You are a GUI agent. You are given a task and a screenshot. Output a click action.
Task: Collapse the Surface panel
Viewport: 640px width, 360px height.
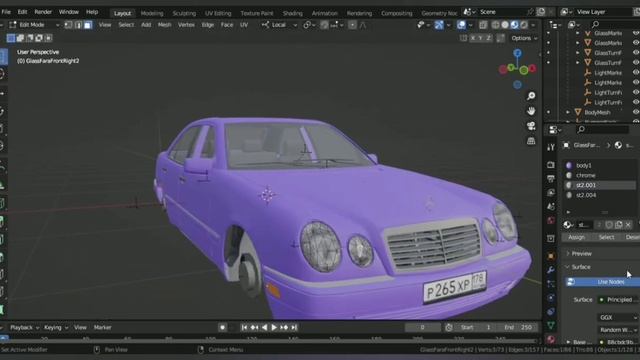point(580,267)
